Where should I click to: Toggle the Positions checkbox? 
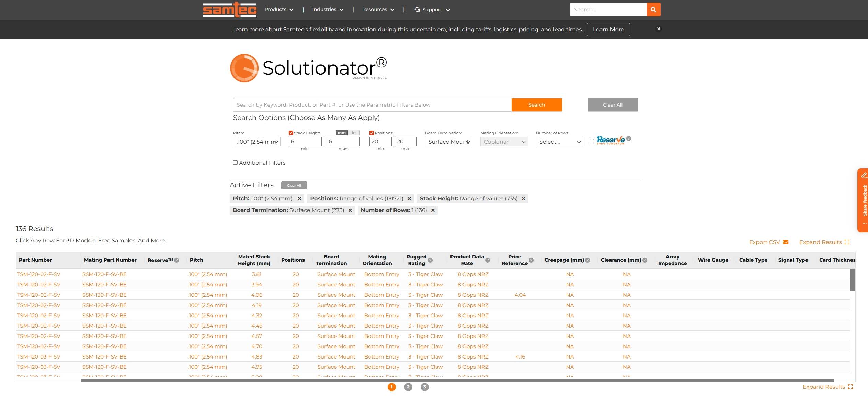[372, 133]
